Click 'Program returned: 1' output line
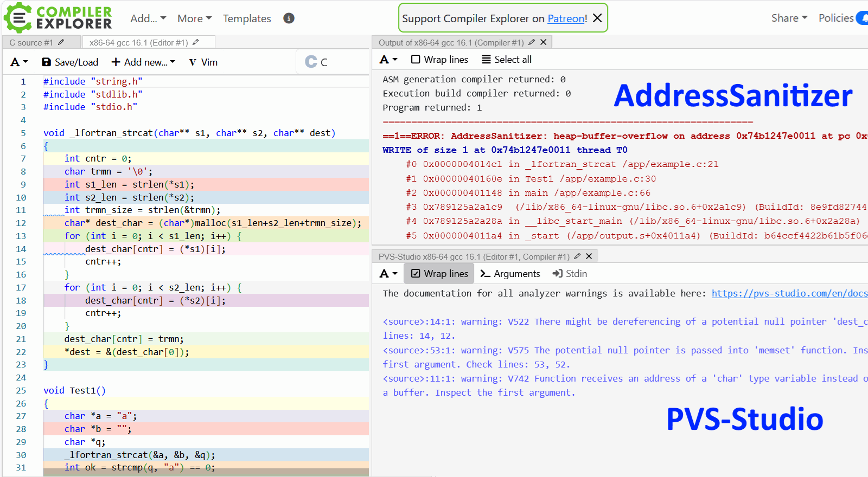The width and height of the screenshot is (868, 477). click(432, 107)
